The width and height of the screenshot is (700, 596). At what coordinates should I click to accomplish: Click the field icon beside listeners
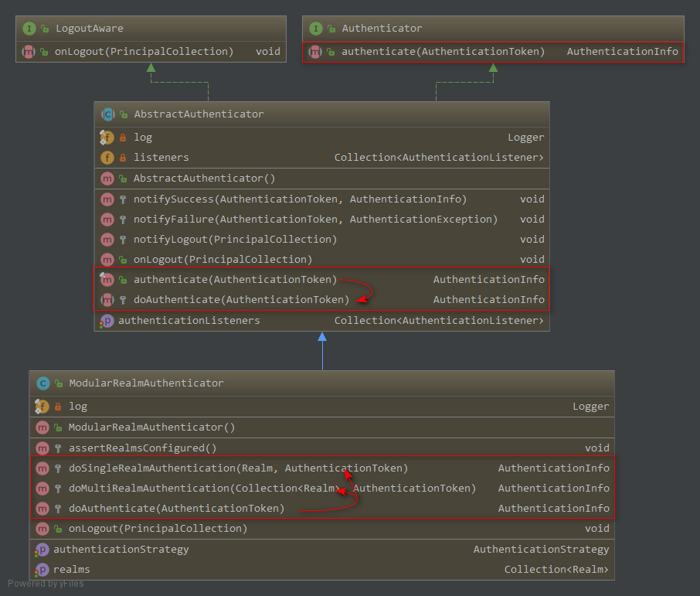[x=107, y=158]
